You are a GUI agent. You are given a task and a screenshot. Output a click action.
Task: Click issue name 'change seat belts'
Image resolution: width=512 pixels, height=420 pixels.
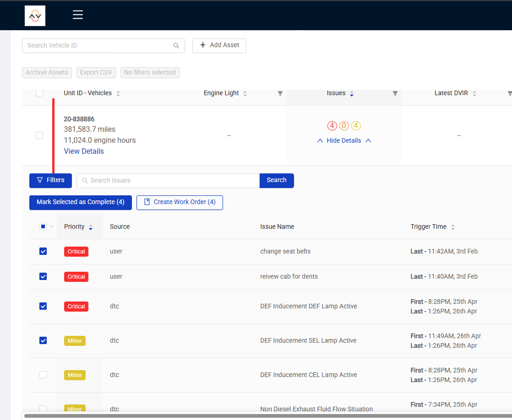285,251
